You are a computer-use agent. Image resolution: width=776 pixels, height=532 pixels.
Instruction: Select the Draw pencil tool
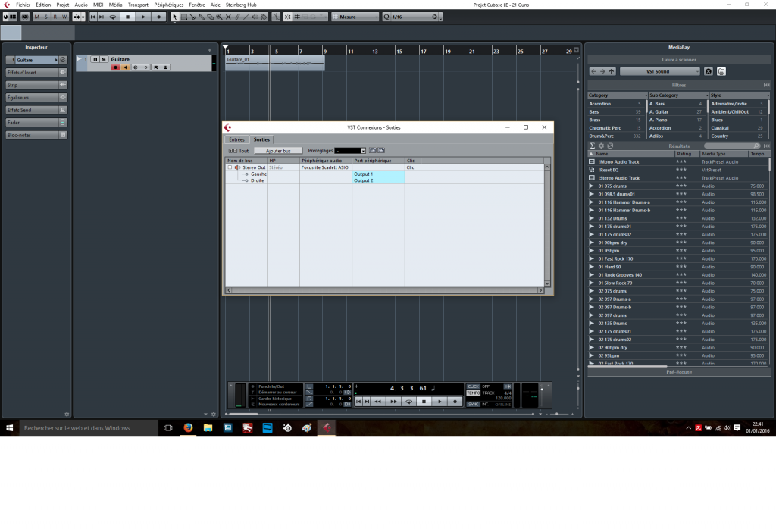[237, 17]
